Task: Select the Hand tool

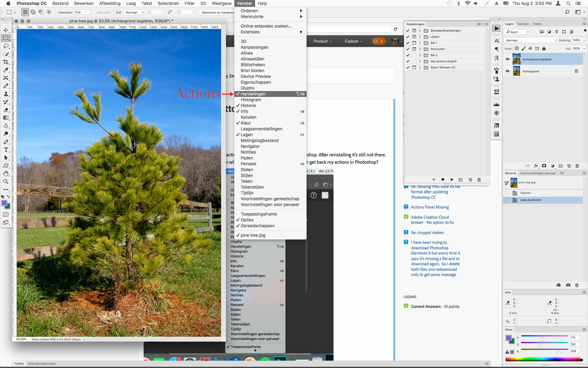Action: pyautogui.click(x=6, y=174)
